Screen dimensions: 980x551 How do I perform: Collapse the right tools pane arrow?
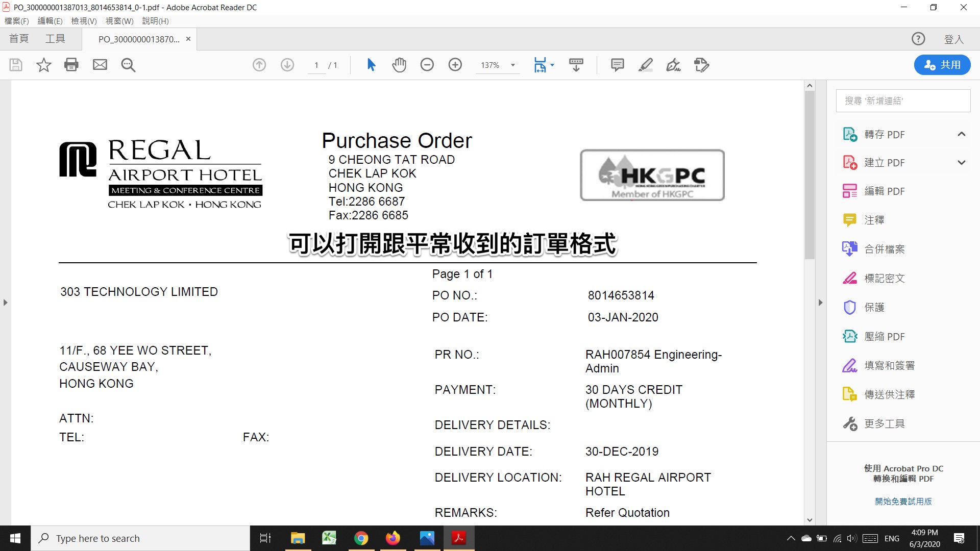coord(821,303)
